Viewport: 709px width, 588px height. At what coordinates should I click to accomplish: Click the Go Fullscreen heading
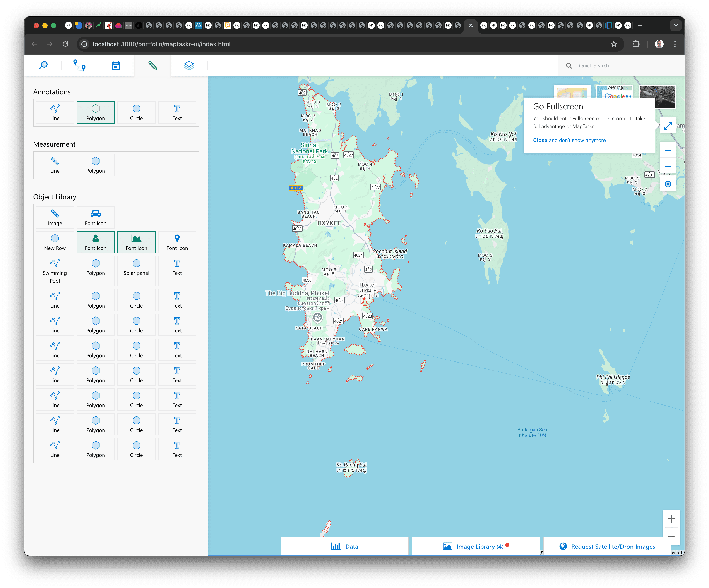(558, 106)
